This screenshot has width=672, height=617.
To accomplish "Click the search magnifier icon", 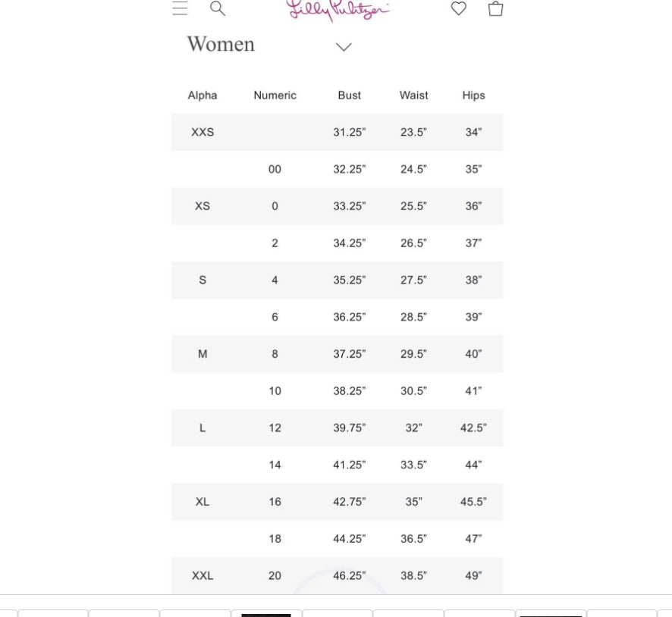I will 218,8.
